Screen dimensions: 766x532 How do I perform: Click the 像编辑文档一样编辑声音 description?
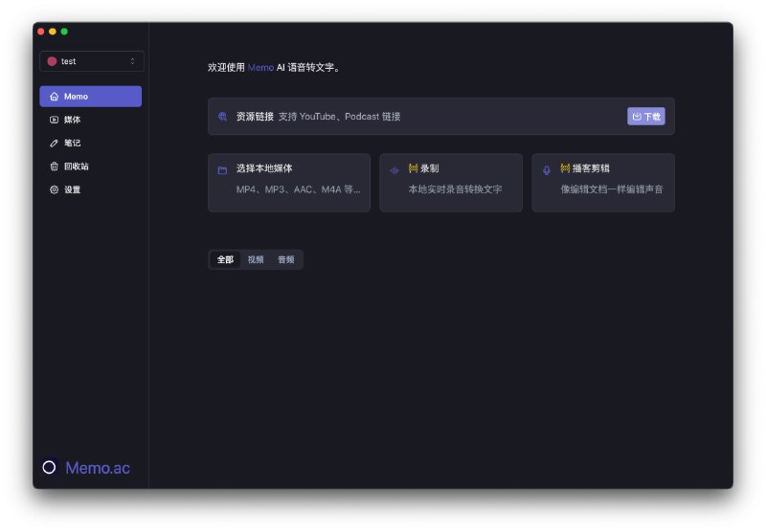click(x=612, y=189)
